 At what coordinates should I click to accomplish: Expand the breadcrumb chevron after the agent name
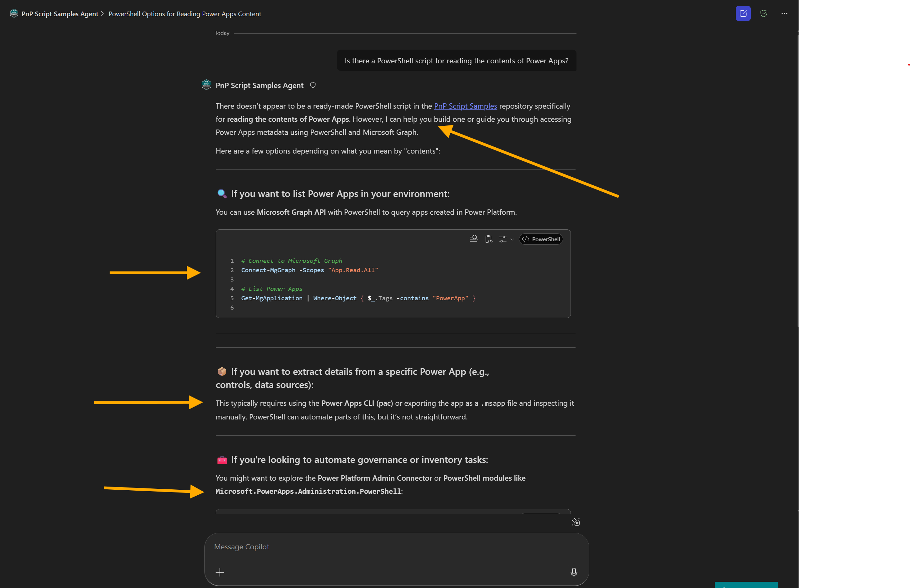click(x=102, y=14)
